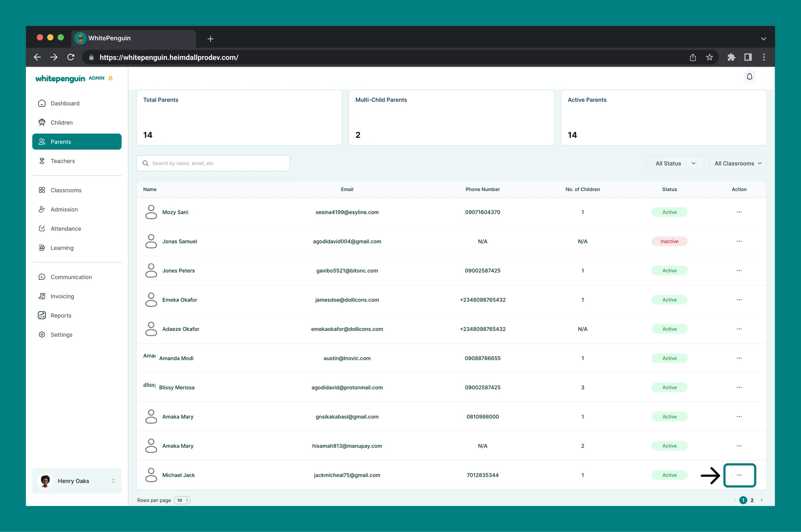Click the Inactive status badge
Viewport: 801px width, 532px height.
[669, 241]
